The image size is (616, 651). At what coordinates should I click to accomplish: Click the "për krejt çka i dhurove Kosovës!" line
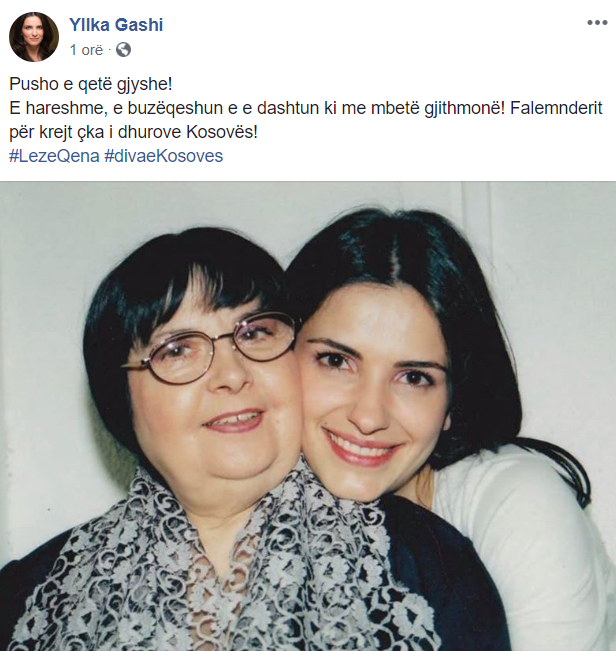tap(133, 132)
